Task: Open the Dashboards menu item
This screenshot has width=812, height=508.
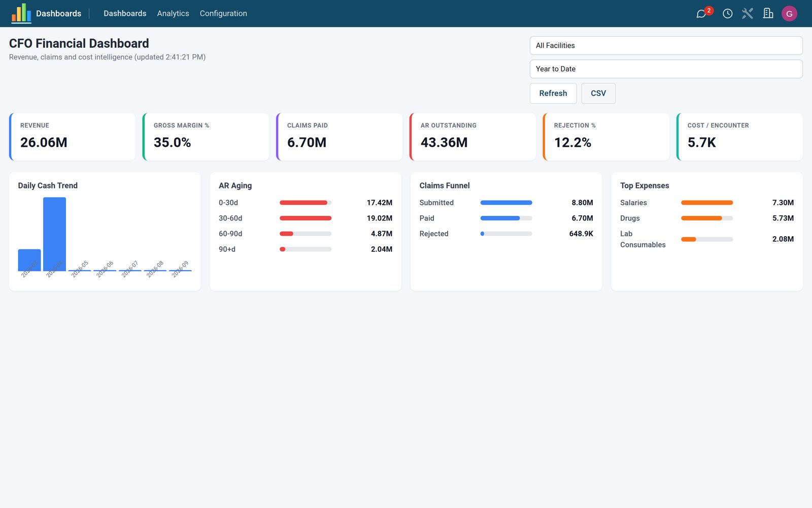Action: [125, 13]
